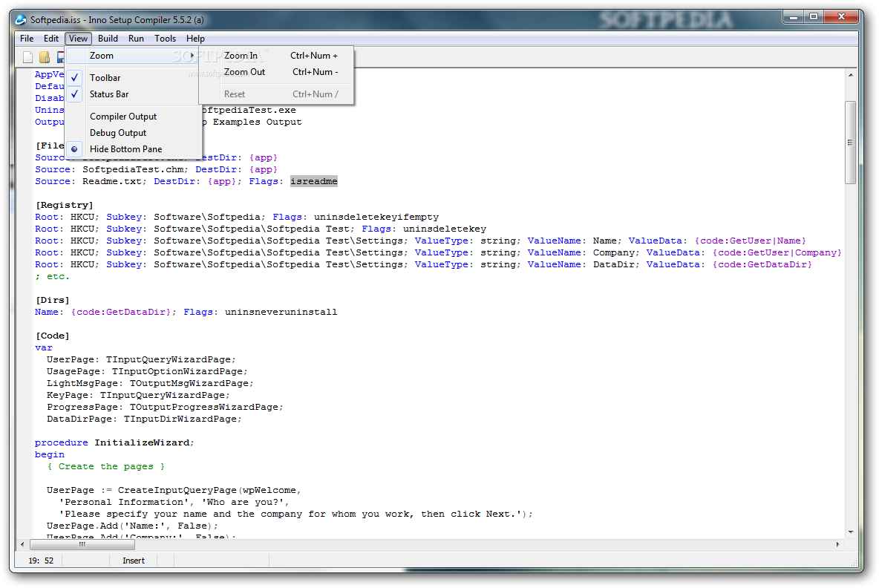The height and width of the screenshot is (588, 879).
Task: Click 'uninsneveruninstall' flag value
Action: tap(281, 312)
